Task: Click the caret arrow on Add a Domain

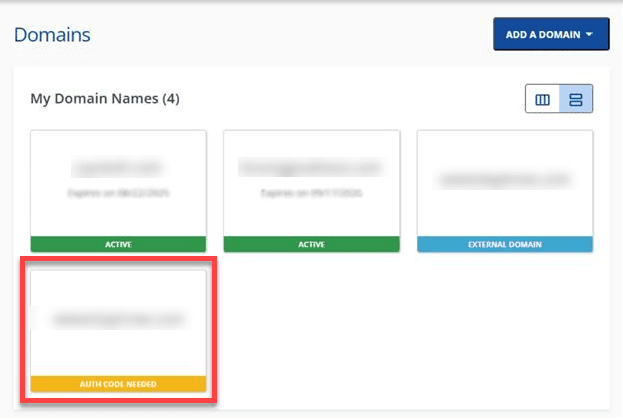Action: tap(590, 35)
